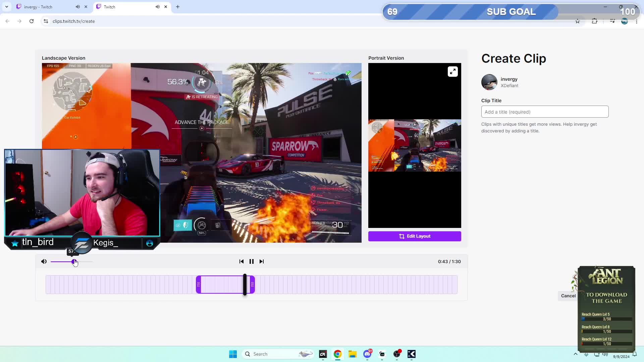Open the notification bell icon
The image size is (644, 362).
(635, 354)
